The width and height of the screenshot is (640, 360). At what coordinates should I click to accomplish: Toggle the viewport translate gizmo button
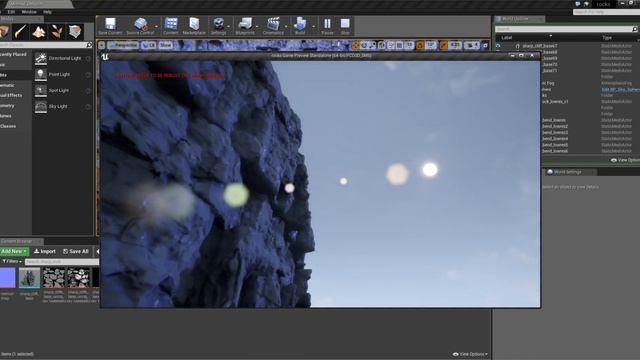pos(356,45)
